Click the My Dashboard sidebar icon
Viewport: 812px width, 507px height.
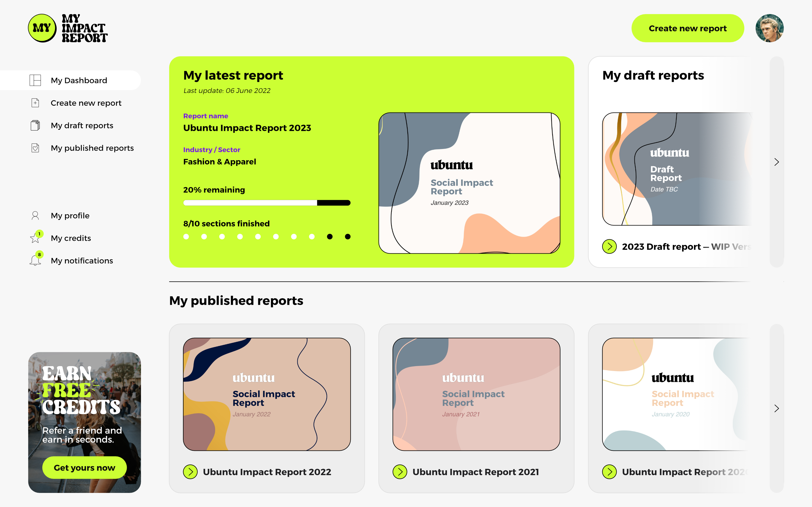36,80
